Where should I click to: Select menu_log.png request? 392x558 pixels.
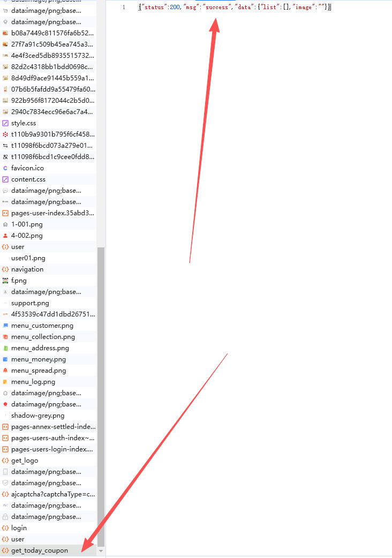tap(48, 381)
